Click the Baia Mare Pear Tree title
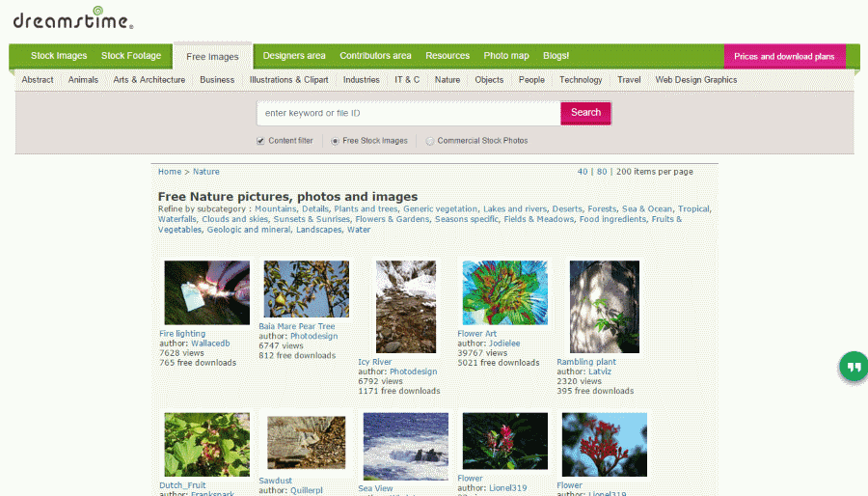The width and height of the screenshot is (868, 496). [x=297, y=326]
